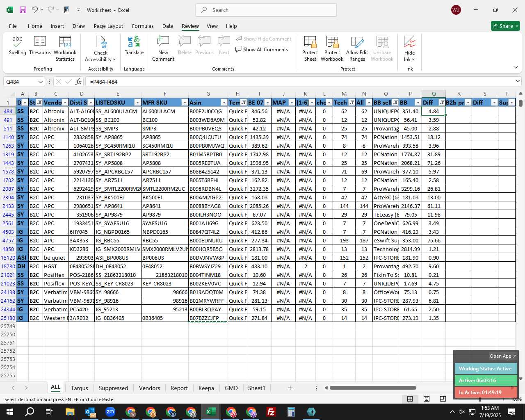Expand the Name Box dropdown arrow
The image size is (525, 420).
[40, 82]
